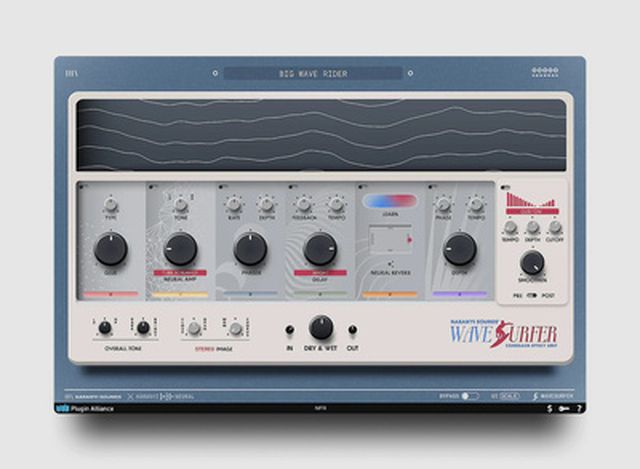The image size is (640, 469).
Task: Open the red CUSTOM shape dropdown
Action: [532, 211]
